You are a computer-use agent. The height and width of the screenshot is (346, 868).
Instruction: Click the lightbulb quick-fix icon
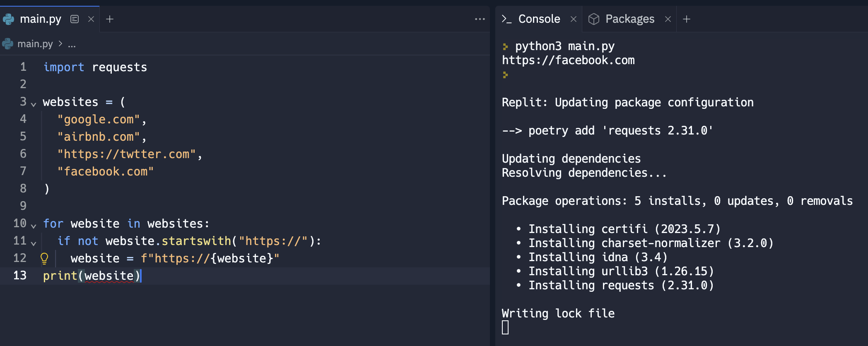point(44,259)
